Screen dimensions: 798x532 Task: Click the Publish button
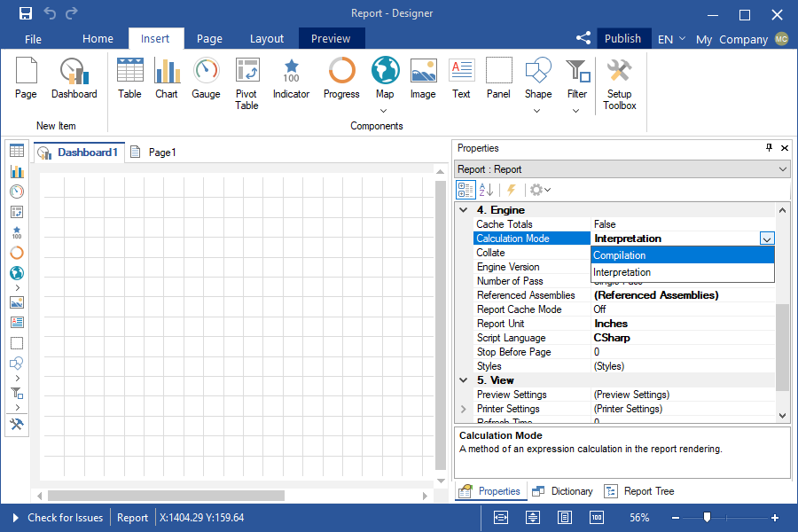pos(622,38)
